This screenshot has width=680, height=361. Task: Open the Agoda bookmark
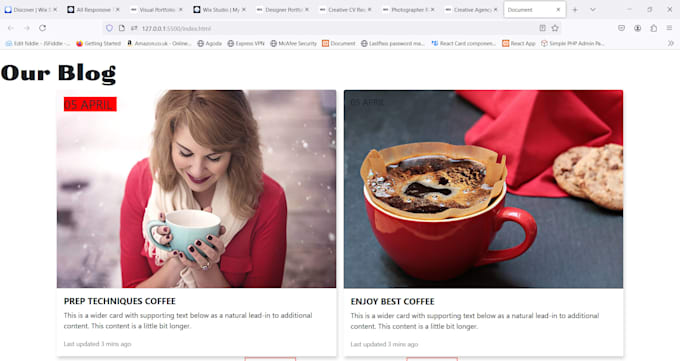tap(209, 43)
